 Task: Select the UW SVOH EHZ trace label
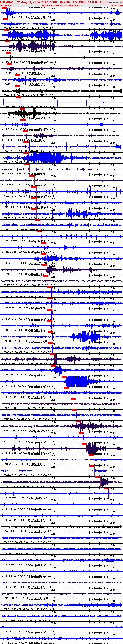pyautogui.click(x=29, y=263)
